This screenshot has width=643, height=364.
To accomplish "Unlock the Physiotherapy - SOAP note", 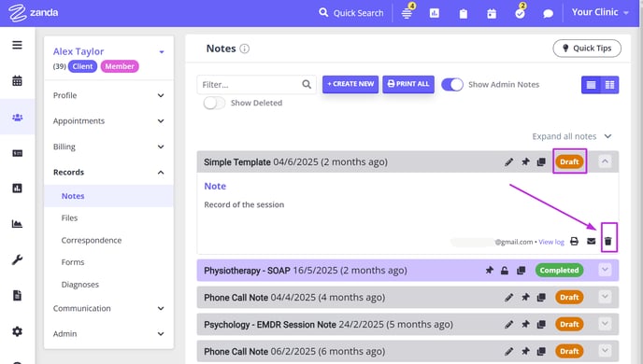I will click(505, 271).
